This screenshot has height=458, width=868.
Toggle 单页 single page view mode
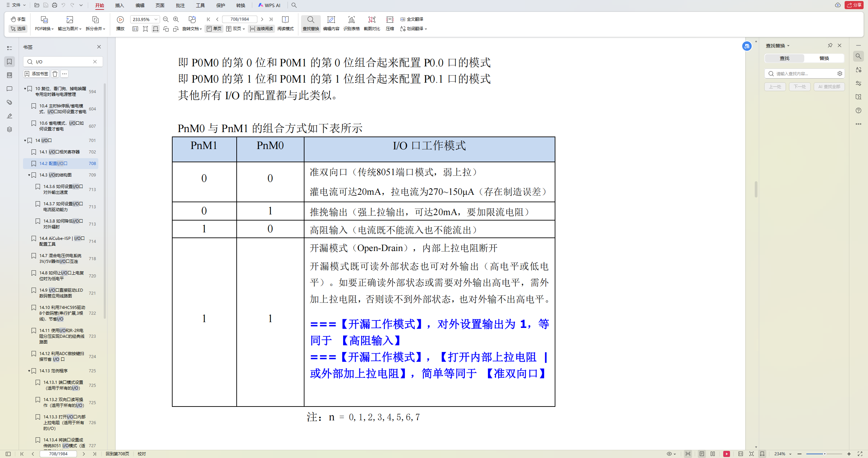coord(214,29)
